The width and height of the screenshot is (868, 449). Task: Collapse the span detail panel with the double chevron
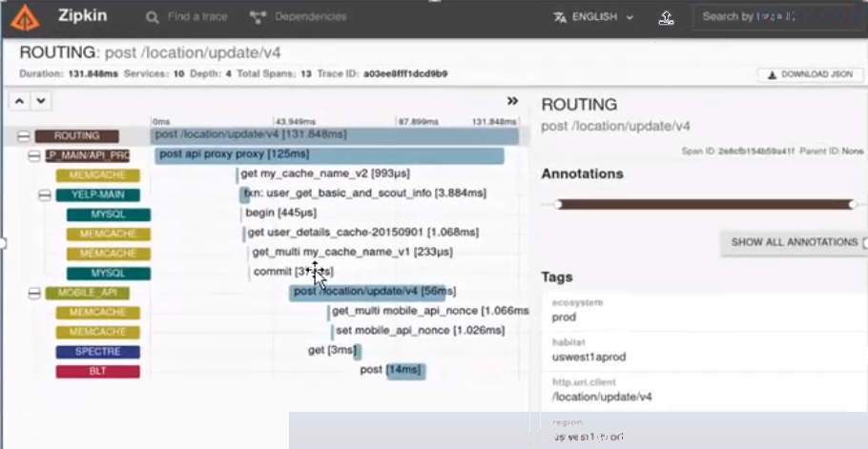pyautogui.click(x=512, y=101)
